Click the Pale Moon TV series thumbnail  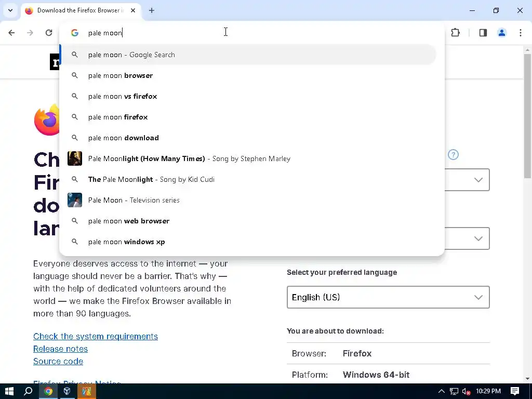coord(75,200)
